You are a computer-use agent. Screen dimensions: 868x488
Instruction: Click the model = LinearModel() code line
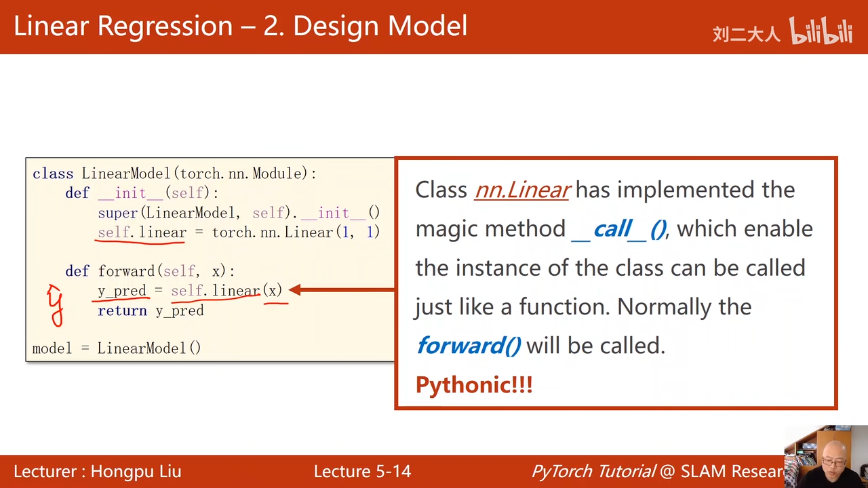coord(117,348)
